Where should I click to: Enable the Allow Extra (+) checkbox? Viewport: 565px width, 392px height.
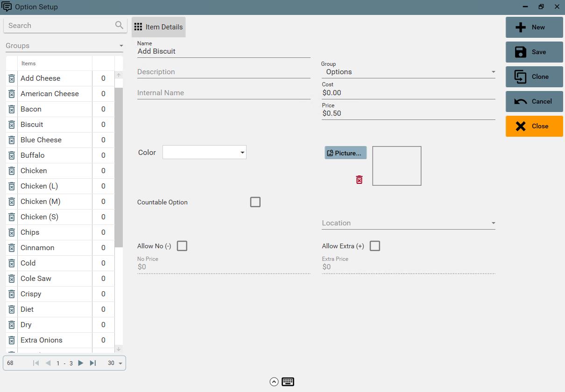pyautogui.click(x=375, y=246)
